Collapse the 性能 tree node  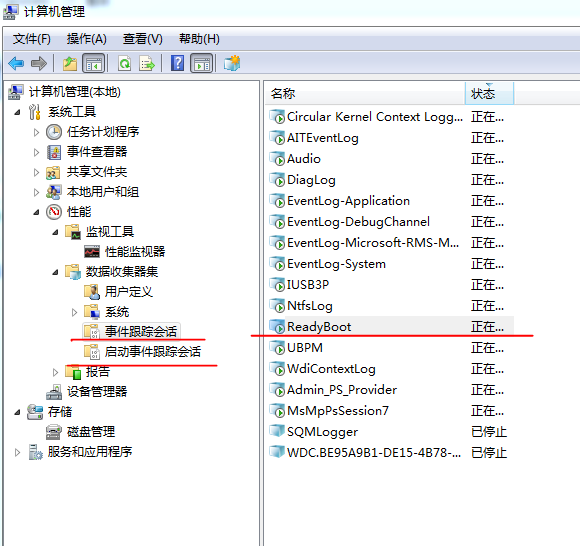[36, 212]
